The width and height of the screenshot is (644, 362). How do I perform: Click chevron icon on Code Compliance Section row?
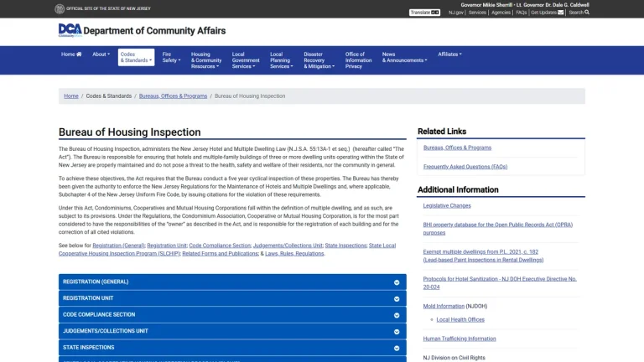pyautogui.click(x=397, y=315)
